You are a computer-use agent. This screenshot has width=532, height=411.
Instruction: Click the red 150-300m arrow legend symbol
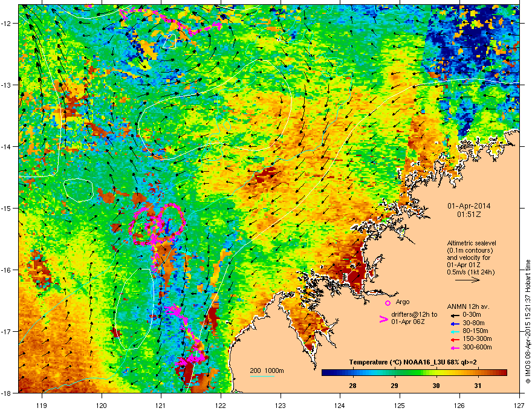(455, 340)
